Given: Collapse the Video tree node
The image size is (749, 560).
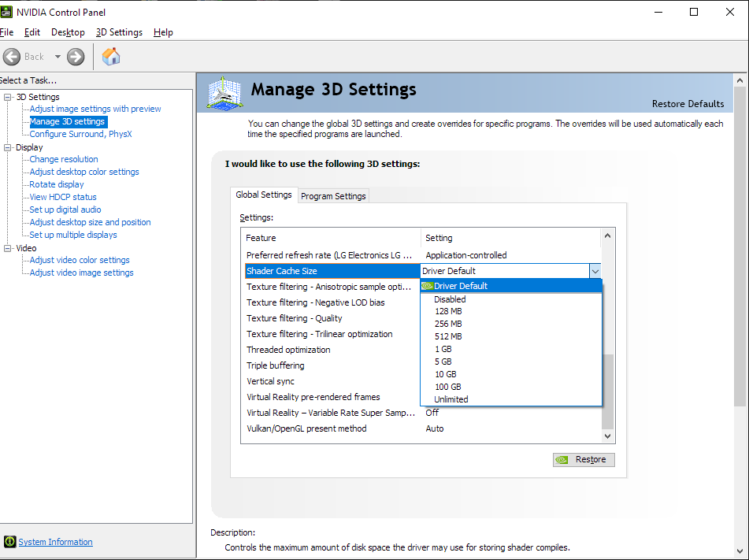Looking at the screenshot, I should (x=7, y=248).
